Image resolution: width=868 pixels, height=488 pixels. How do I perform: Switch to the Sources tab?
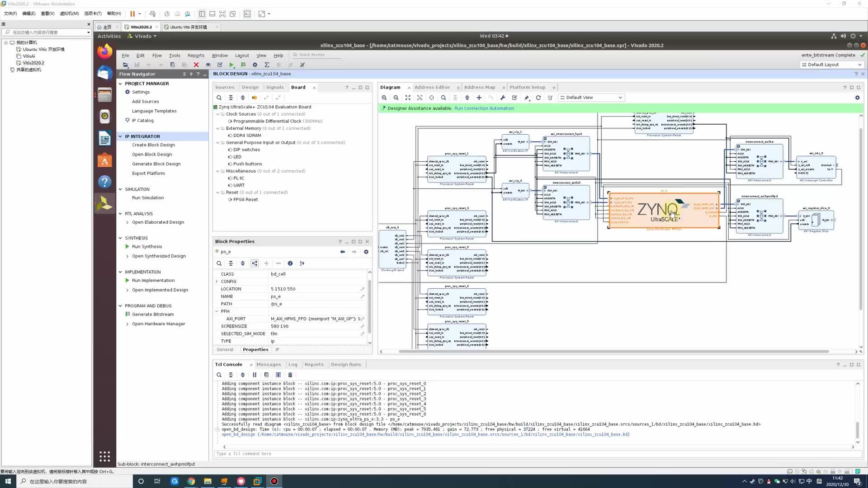(225, 87)
